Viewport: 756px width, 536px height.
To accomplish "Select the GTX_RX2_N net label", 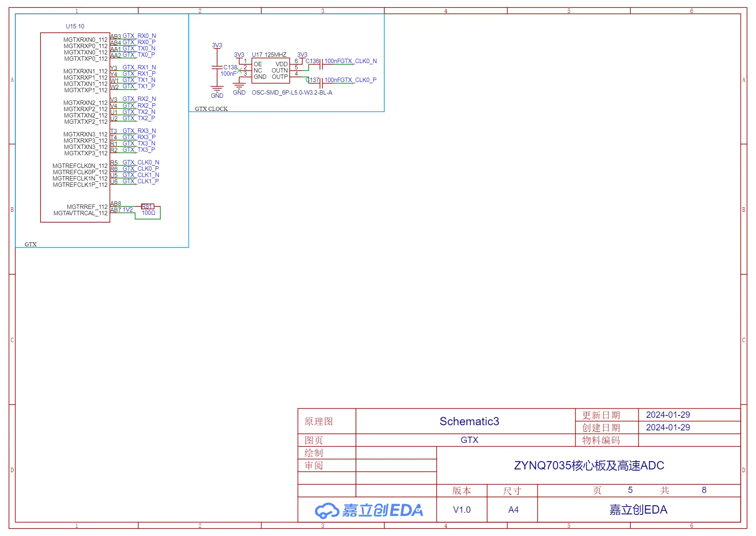I will [139, 99].
